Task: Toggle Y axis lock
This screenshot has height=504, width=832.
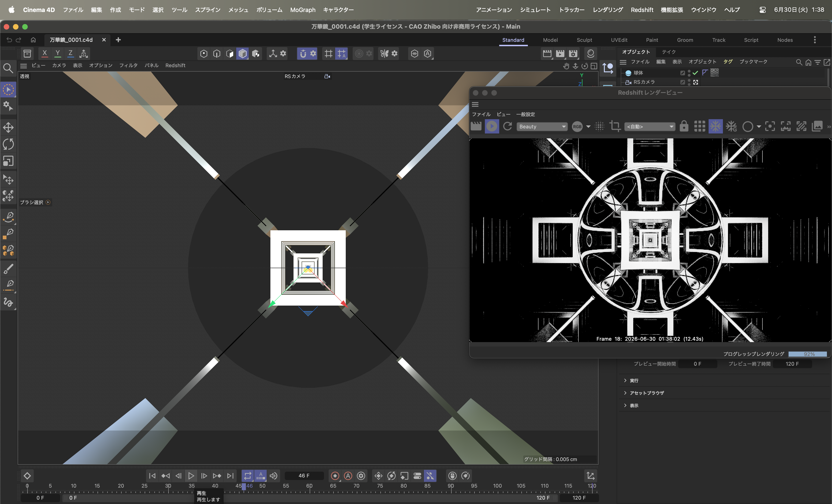Action: tap(58, 53)
